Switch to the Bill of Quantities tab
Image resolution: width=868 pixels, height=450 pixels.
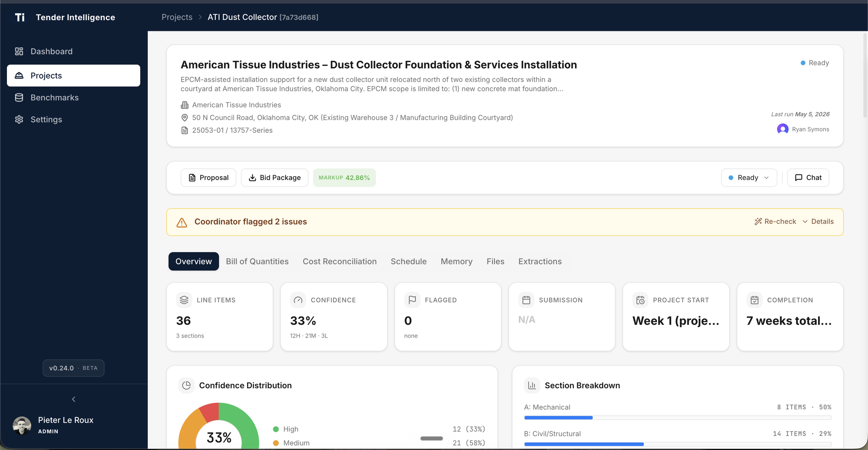[257, 261]
